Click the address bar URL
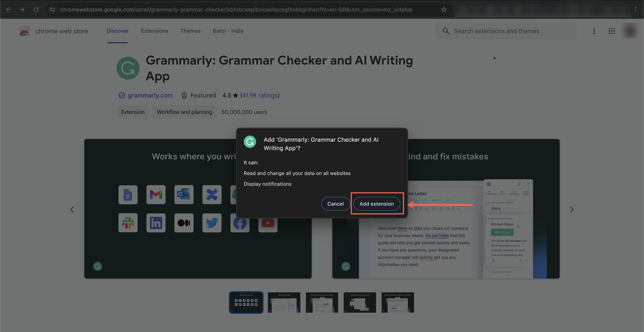 coord(236,10)
